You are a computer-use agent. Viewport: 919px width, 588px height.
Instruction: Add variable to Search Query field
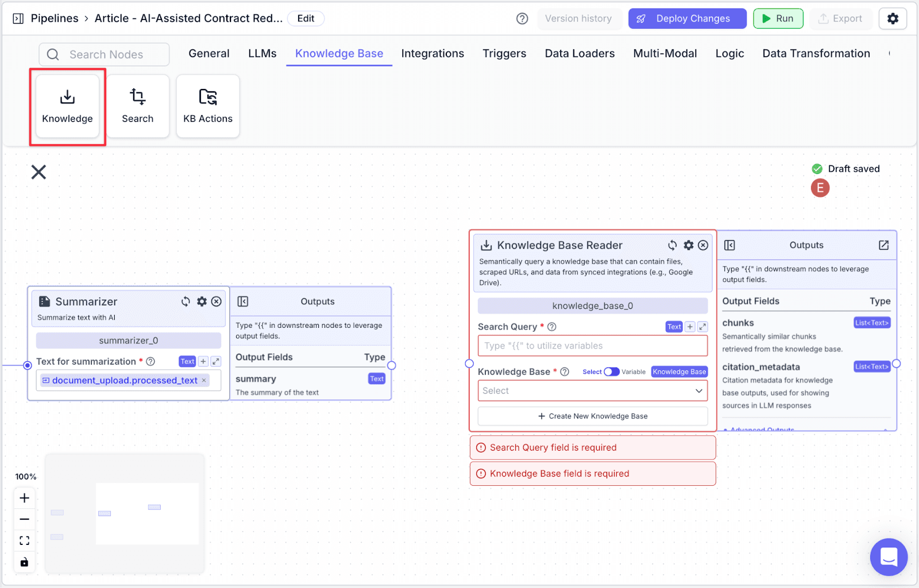(x=690, y=327)
